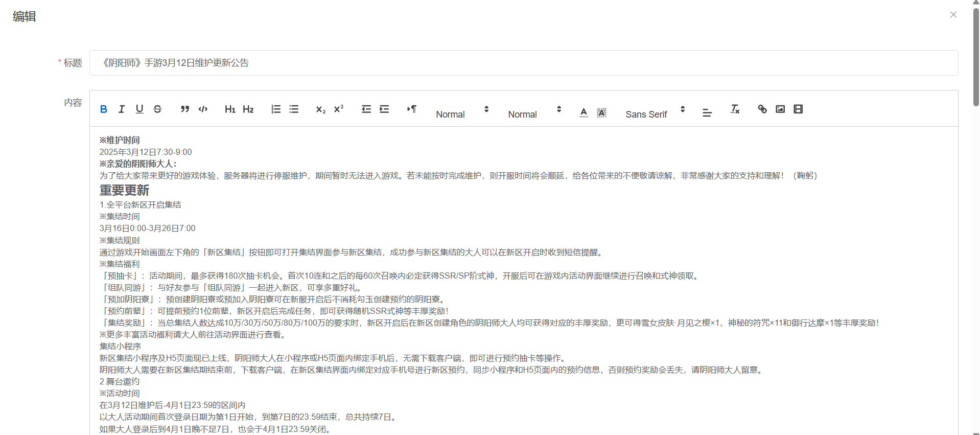Toggle strikethrough formatting
Screen dimensions: 980x435
[x=157, y=109]
